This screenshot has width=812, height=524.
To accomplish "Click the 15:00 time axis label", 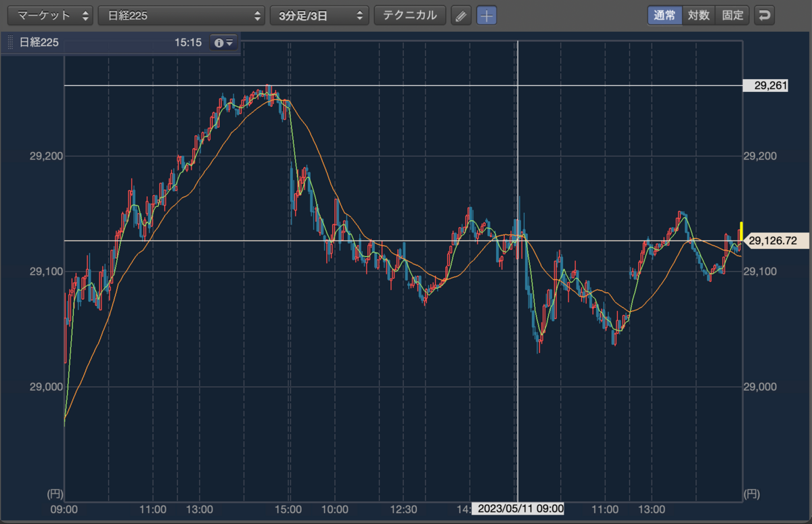I will [x=289, y=508].
